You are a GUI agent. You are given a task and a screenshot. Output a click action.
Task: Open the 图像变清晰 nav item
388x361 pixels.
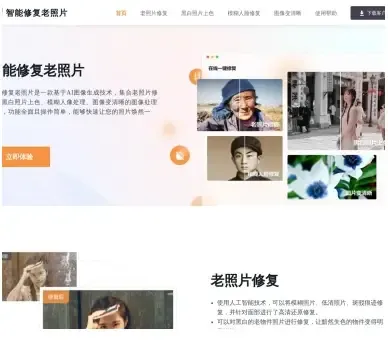287,13
